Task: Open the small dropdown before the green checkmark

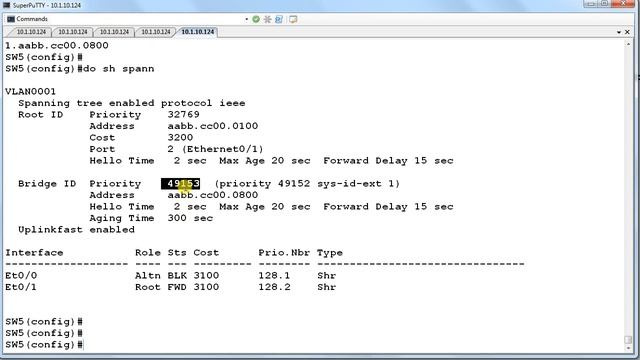Action: pos(247,19)
